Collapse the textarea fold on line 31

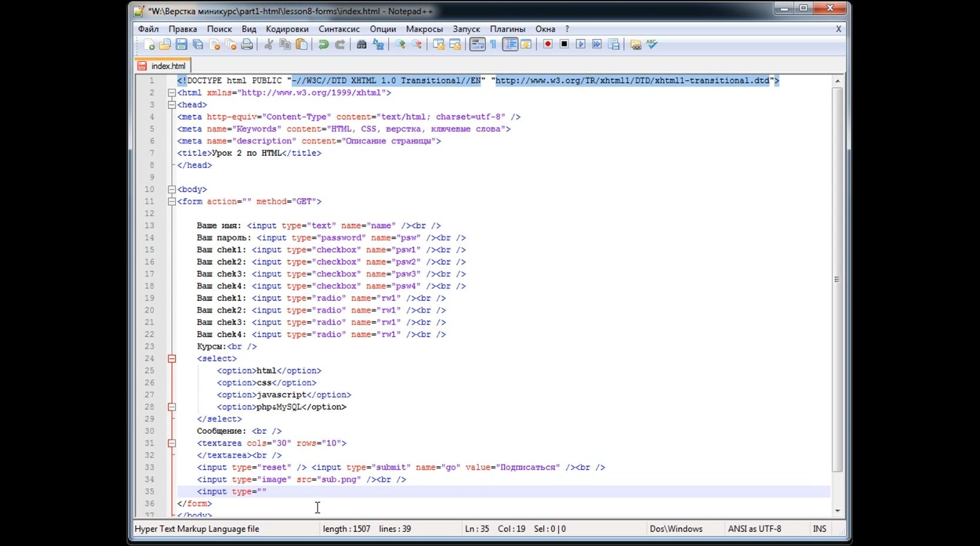[x=172, y=443]
